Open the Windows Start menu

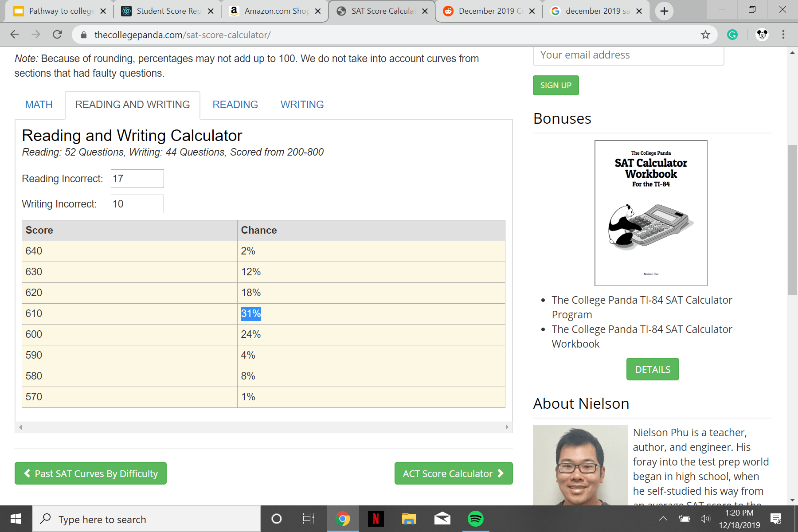[x=16, y=519]
